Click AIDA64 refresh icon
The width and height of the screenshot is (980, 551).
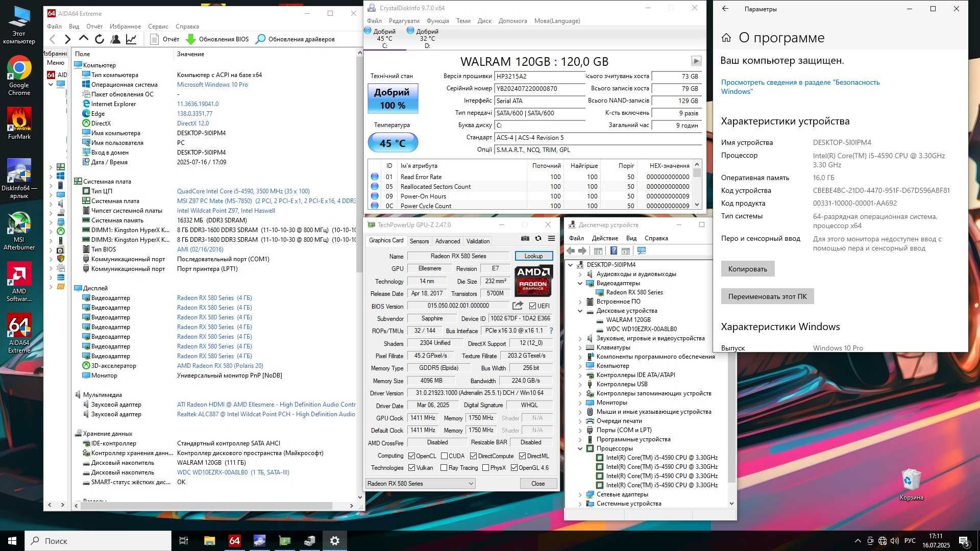(100, 39)
